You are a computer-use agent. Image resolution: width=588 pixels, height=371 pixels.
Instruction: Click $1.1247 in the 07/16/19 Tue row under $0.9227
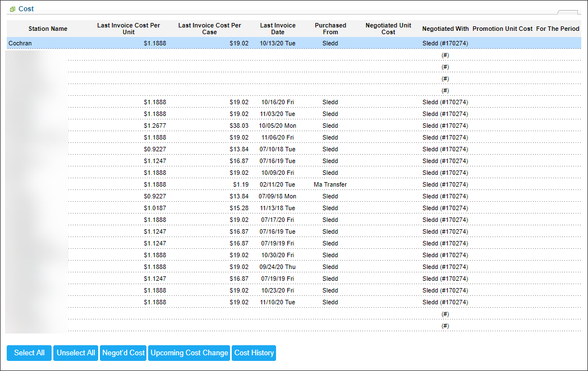coord(155,161)
